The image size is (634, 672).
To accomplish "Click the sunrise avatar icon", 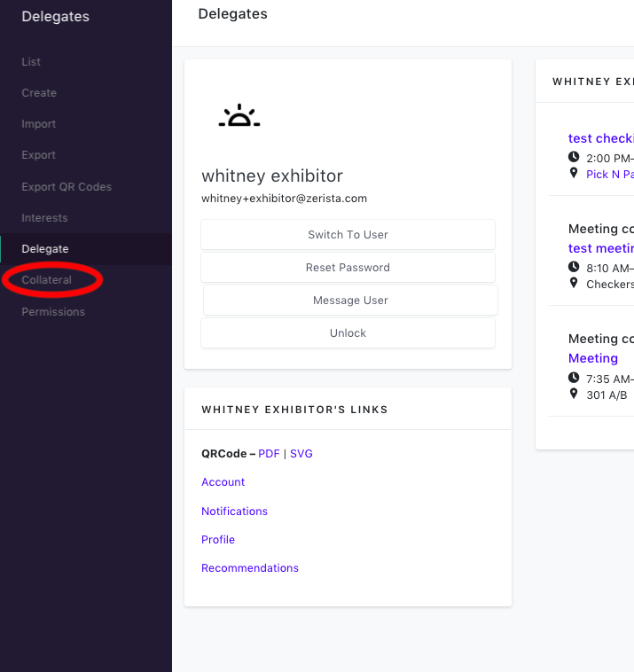I will coord(239,116).
